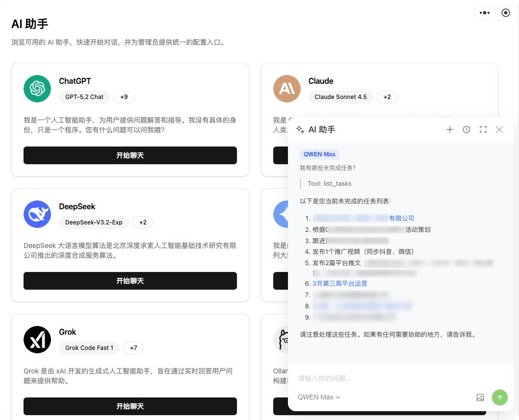Click task 5 发布2篇平台推文 text
The height and width of the screenshot is (420, 519).
click(337, 263)
